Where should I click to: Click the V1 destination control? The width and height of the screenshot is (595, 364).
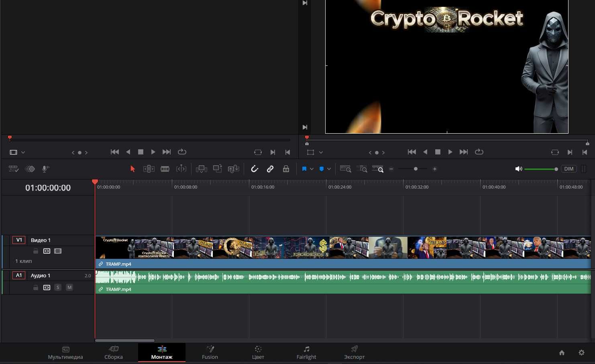coord(19,240)
